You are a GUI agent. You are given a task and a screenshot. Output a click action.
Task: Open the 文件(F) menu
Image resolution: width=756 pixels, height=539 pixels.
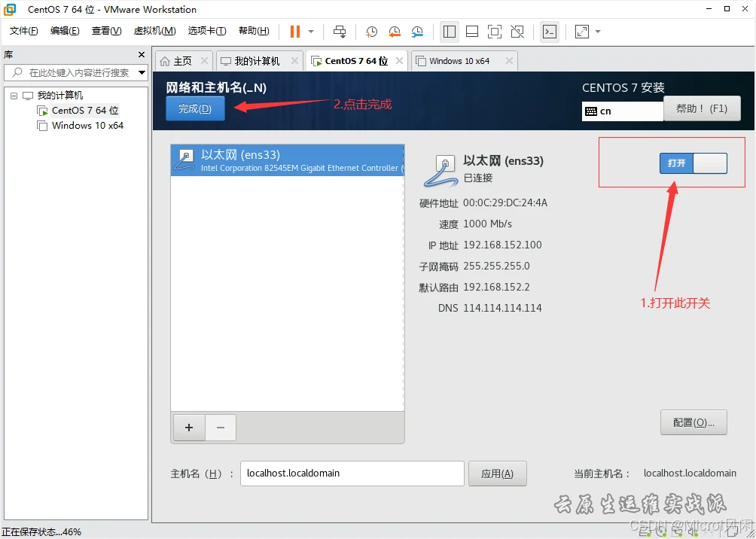[23, 31]
